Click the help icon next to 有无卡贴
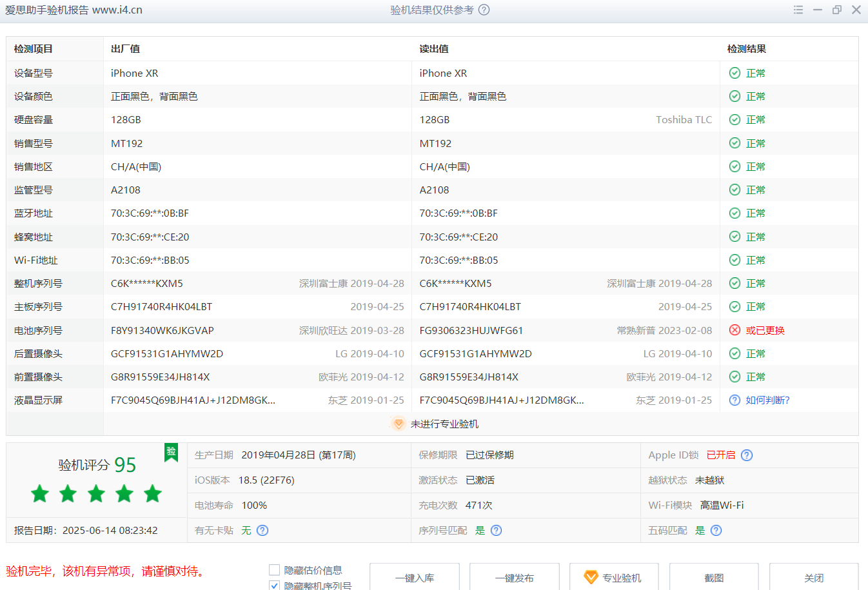Image resolution: width=868 pixels, height=590 pixels. 262,530
